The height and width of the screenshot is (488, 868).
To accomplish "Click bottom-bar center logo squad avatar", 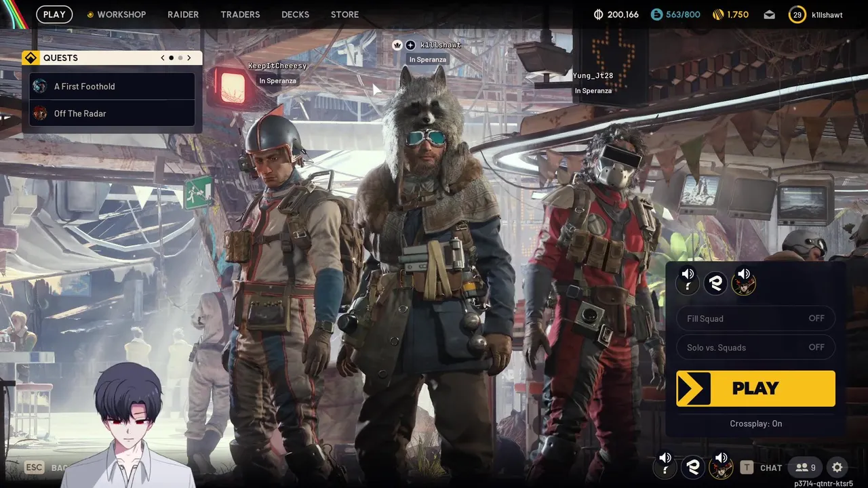I will pyautogui.click(x=693, y=467).
